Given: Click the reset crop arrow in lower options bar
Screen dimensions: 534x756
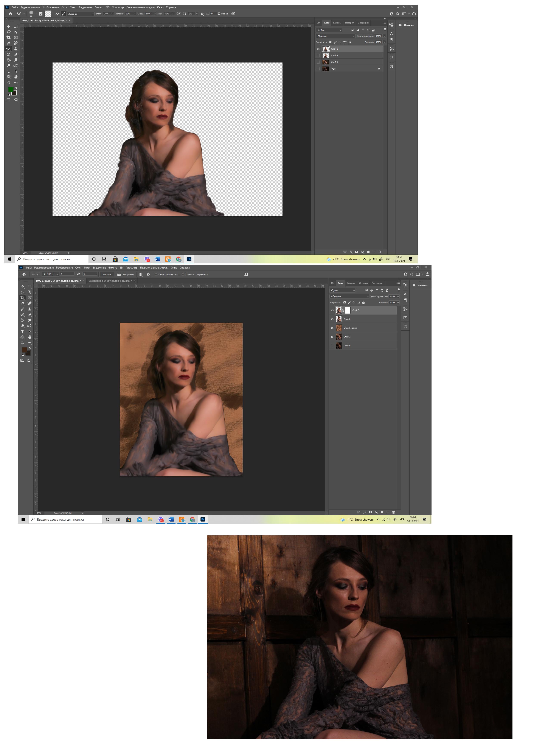Looking at the screenshot, I should point(246,274).
